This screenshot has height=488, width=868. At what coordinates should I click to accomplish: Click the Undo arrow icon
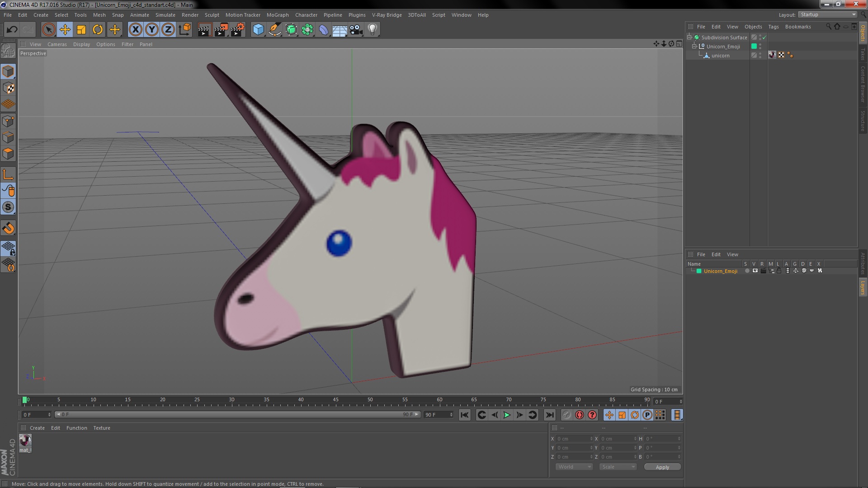12,30
